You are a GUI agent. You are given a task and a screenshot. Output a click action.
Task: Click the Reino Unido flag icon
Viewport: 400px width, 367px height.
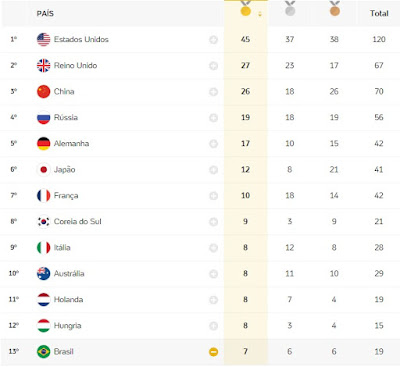(43, 65)
